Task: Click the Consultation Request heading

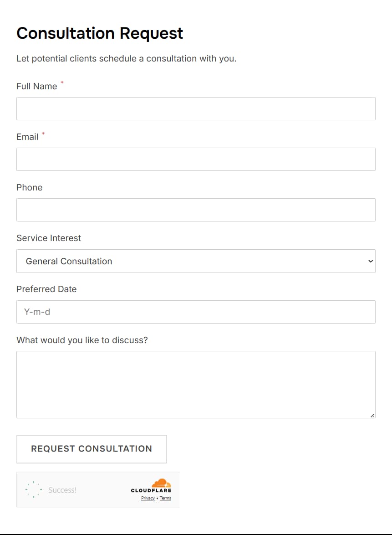Action: [x=100, y=33]
